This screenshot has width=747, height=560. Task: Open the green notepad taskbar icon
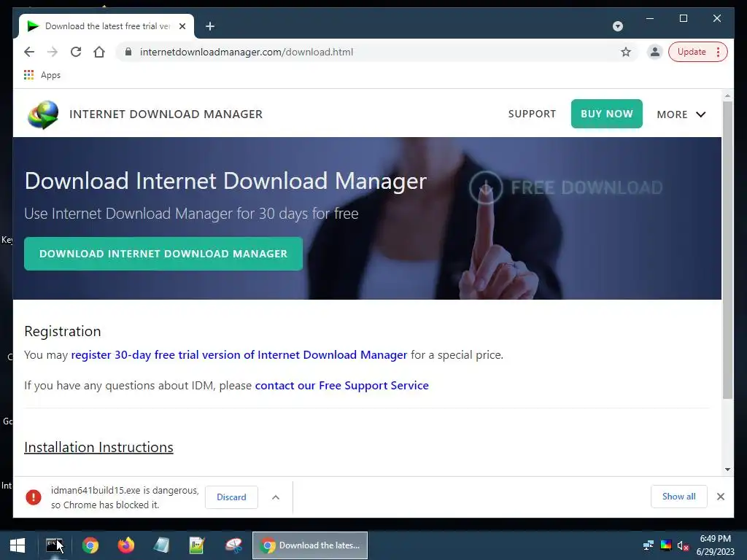pos(197,545)
